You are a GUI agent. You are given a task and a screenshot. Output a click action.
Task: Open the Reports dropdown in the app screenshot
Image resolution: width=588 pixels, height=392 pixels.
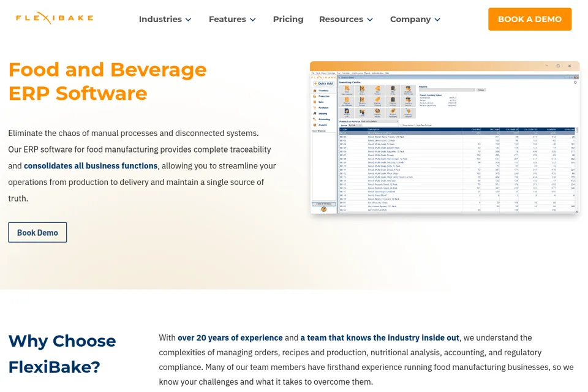[447, 90]
